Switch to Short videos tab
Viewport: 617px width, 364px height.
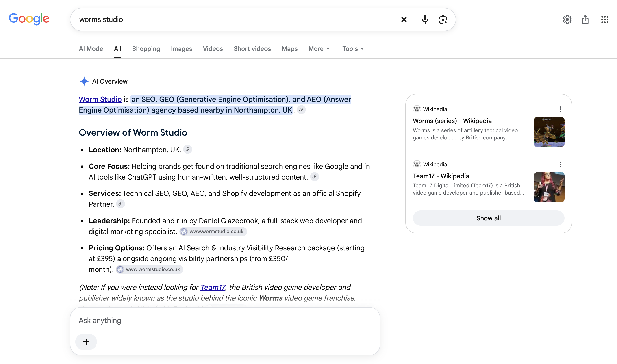[252, 49]
